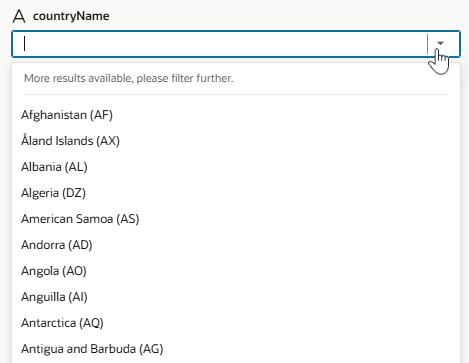Choose American Samoa (AS)
469x363 pixels.
pos(236,219)
